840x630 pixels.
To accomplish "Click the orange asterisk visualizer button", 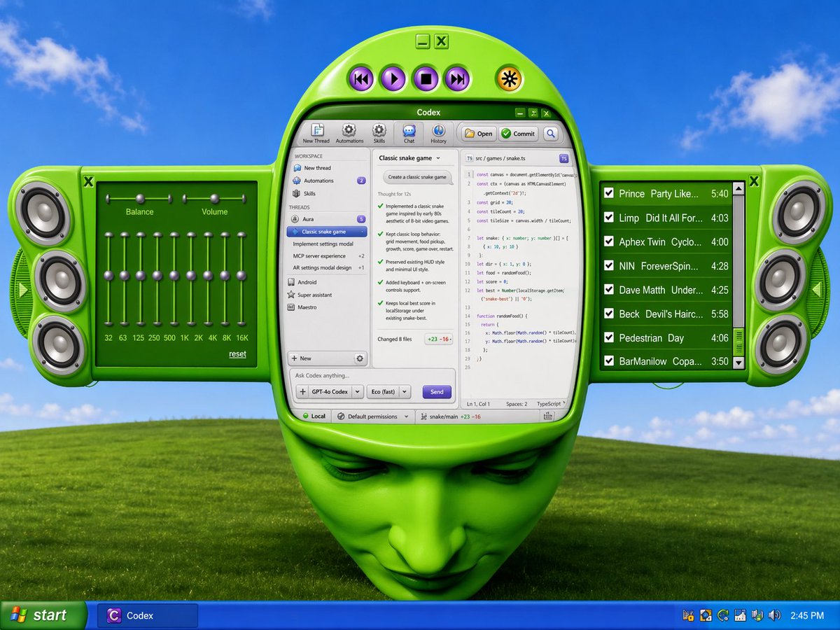I will point(509,79).
